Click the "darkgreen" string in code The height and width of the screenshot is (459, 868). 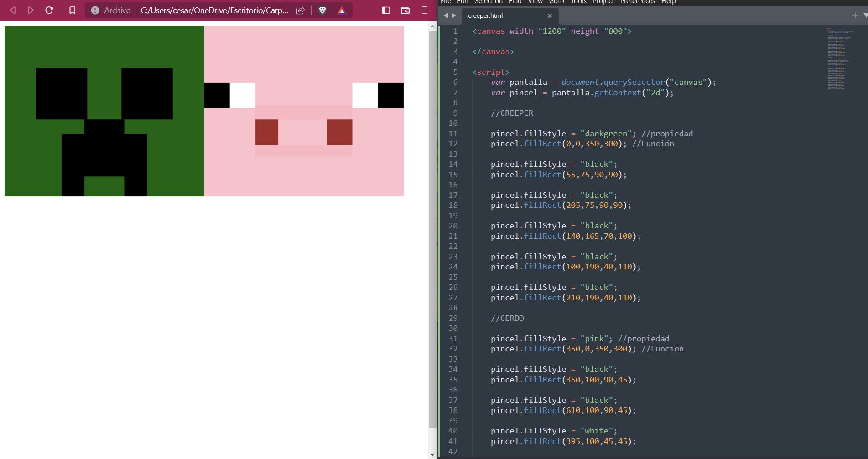click(606, 134)
